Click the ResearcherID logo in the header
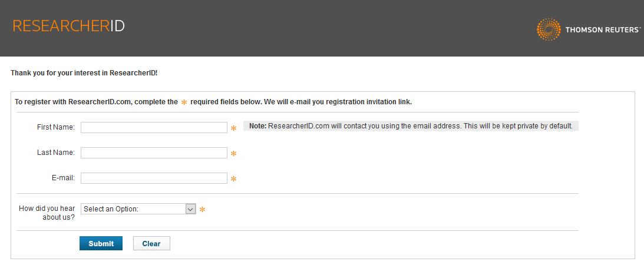 pos(68,27)
